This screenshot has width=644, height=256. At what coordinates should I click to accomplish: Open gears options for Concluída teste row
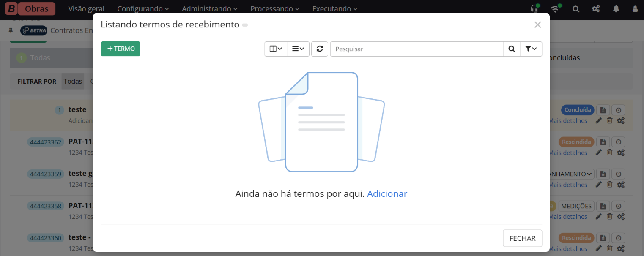621,121
